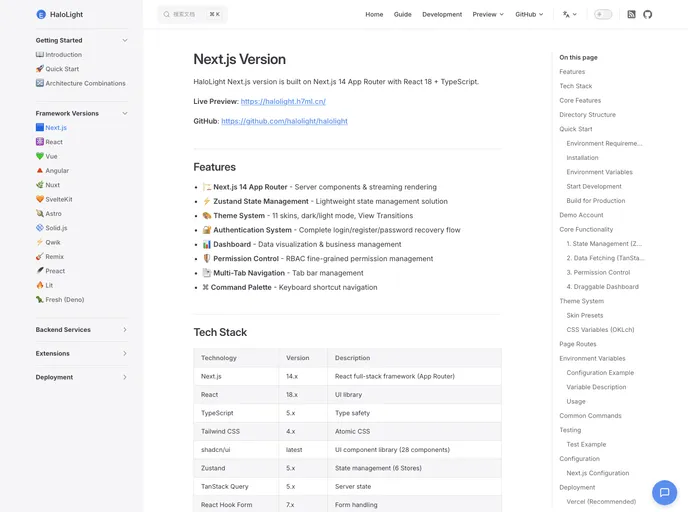The image size is (688, 512).
Task: Expand the Backend Services section
Action: point(125,329)
